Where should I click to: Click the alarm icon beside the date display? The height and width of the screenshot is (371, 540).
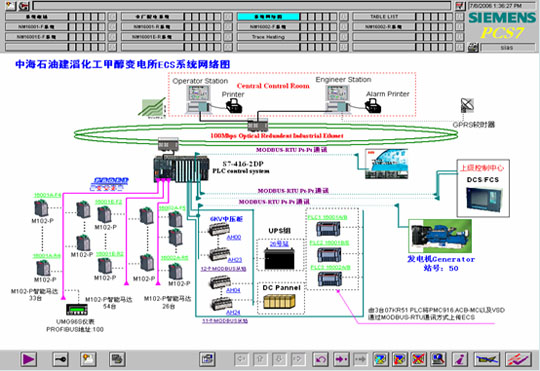[460, 6]
